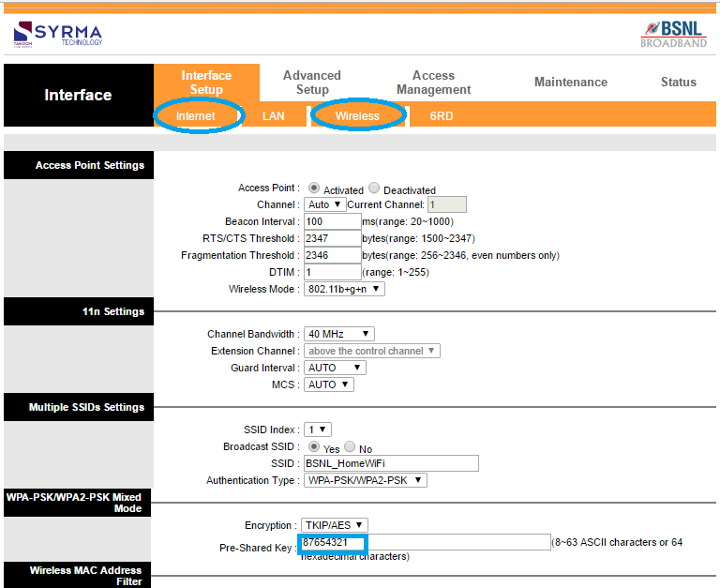Open the Channel Bandwidth dropdown
720x588 pixels.
tap(339, 334)
